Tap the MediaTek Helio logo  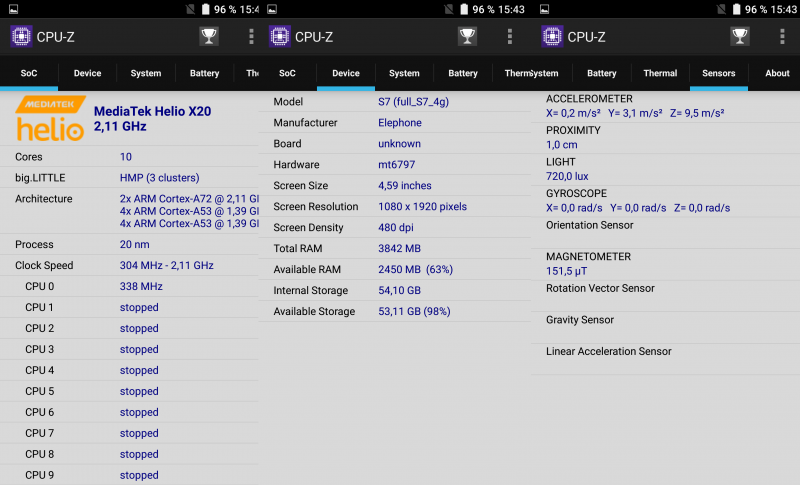pos(50,119)
